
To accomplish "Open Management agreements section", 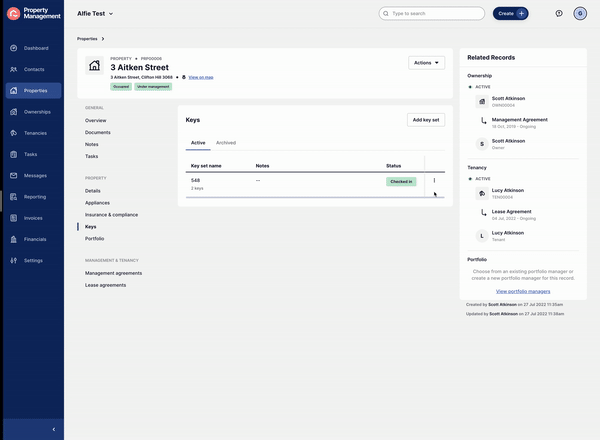I will click(x=113, y=273).
